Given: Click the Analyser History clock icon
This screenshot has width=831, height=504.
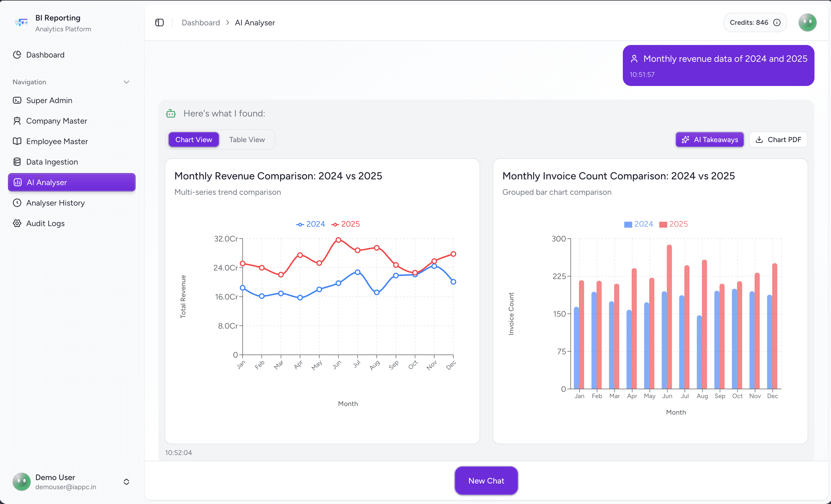Looking at the screenshot, I should 17,203.
